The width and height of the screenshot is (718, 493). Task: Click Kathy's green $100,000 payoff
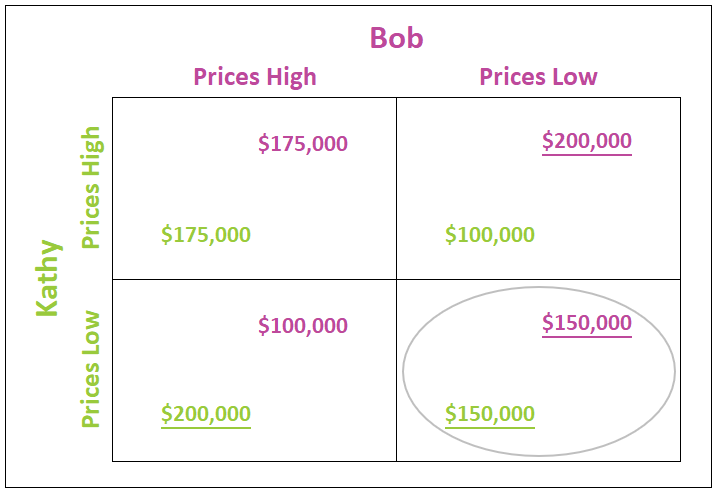point(490,235)
